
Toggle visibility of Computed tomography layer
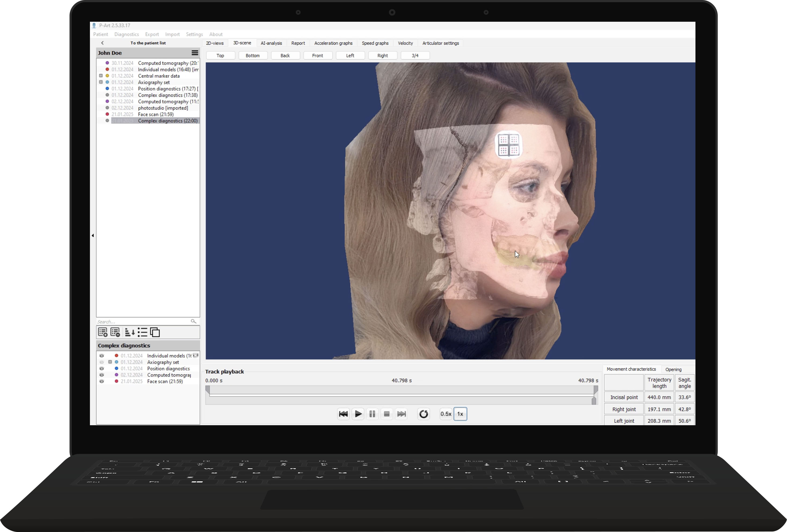tap(101, 375)
